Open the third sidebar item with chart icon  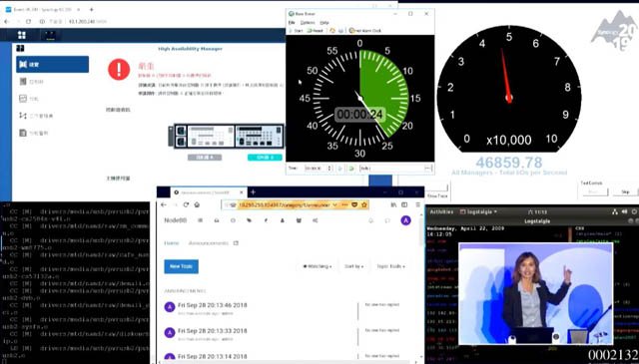click(x=52, y=99)
